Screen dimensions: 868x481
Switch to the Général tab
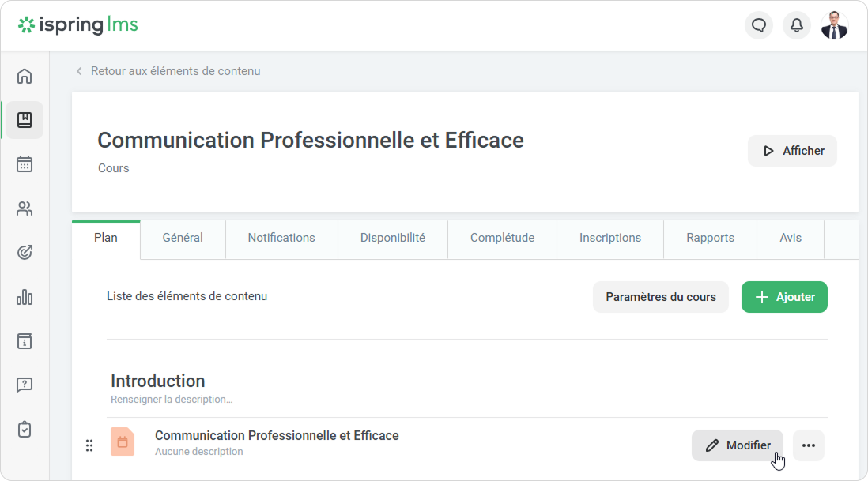tap(183, 238)
